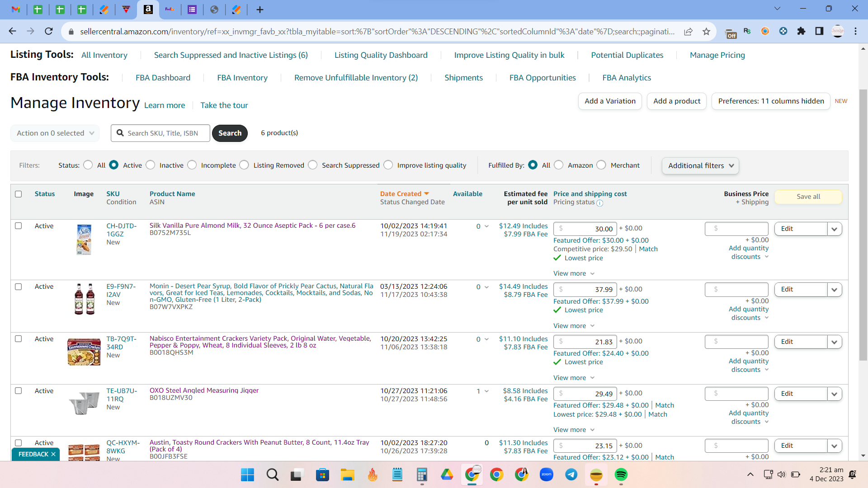Open Preferences: 11 columns hidden
868x488 pixels.
pyautogui.click(x=771, y=101)
